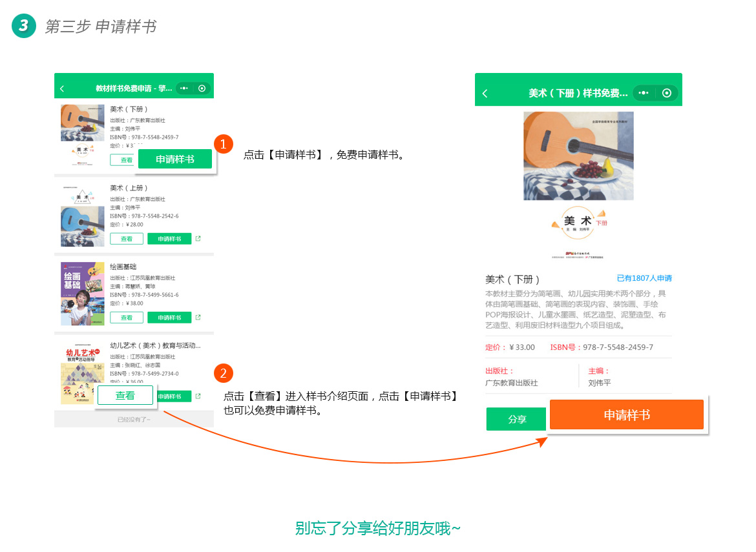Open 美术（下册）cover thumbnail in list
Screen dimensions: 756x552
[83, 136]
